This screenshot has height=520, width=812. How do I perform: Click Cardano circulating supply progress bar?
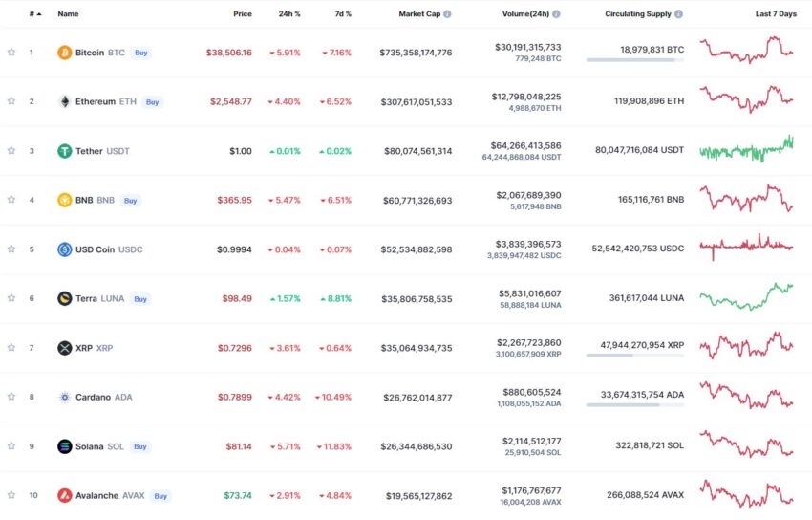point(635,405)
